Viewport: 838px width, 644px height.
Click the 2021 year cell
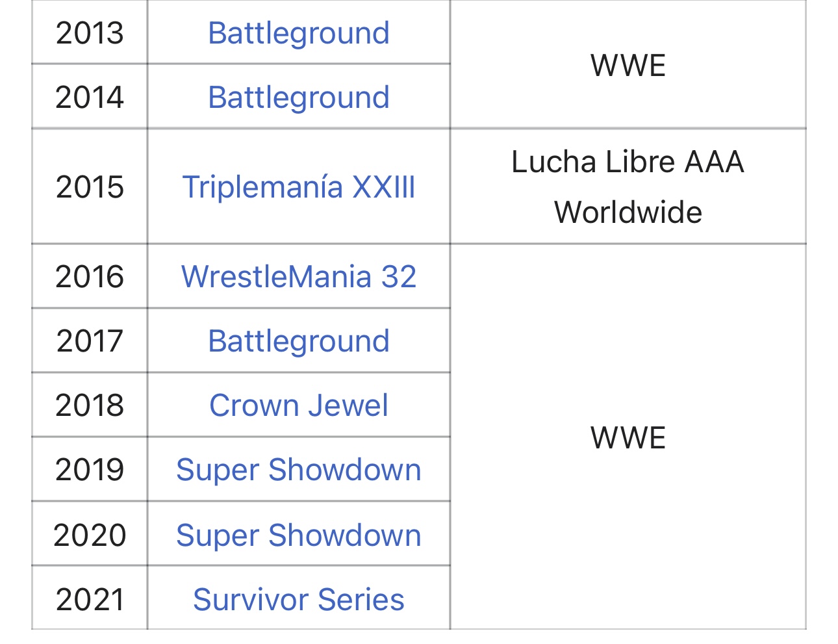90,599
